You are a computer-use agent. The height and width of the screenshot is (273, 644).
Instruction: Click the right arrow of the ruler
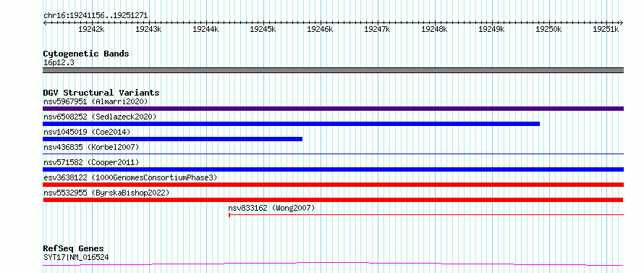pos(621,23)
